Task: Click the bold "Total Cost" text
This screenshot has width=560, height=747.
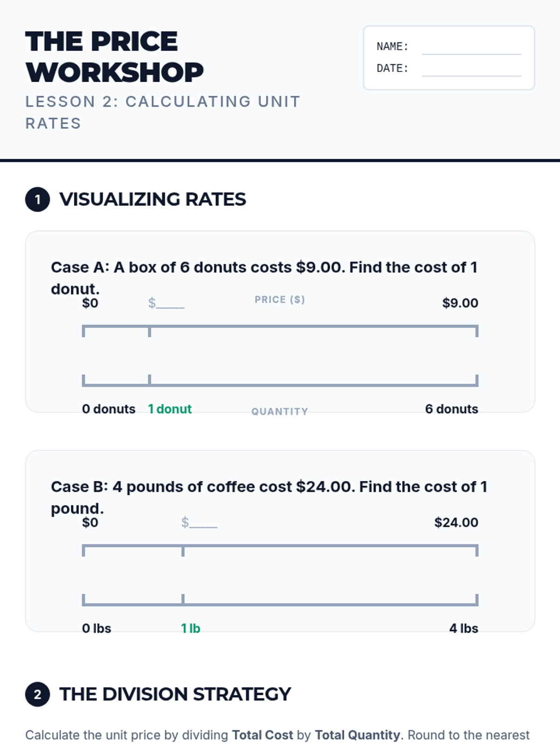Action: tap(262, 735)
